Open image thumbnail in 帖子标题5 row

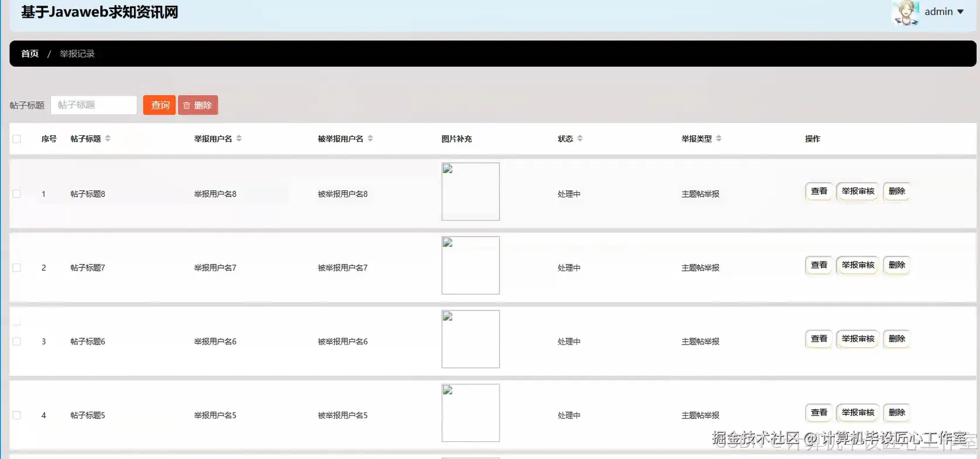click(x=471, y=413)
